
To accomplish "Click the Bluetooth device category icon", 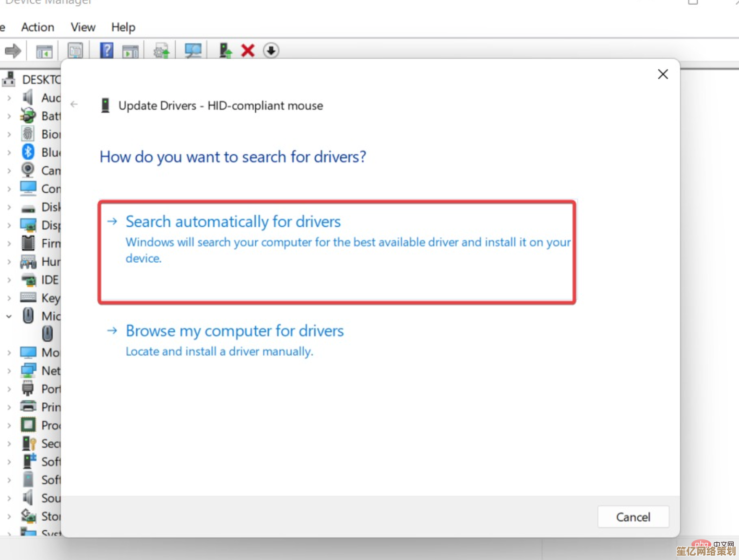I will point(28,152).
